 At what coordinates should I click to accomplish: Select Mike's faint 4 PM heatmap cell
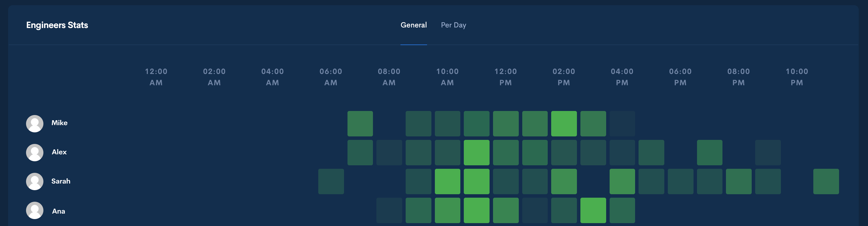(x=622, y=124)
